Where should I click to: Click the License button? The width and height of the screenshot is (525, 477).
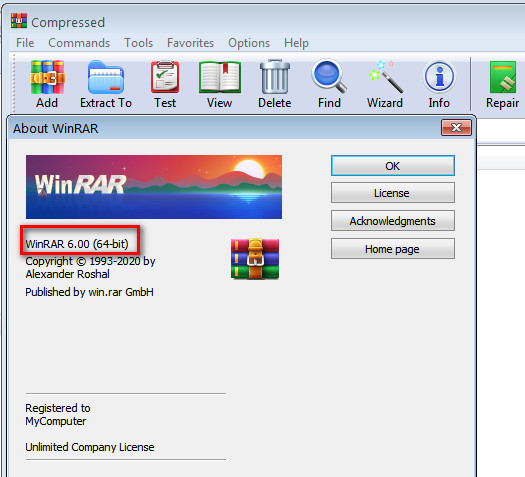pyautogui.click(x=393, y=193)
